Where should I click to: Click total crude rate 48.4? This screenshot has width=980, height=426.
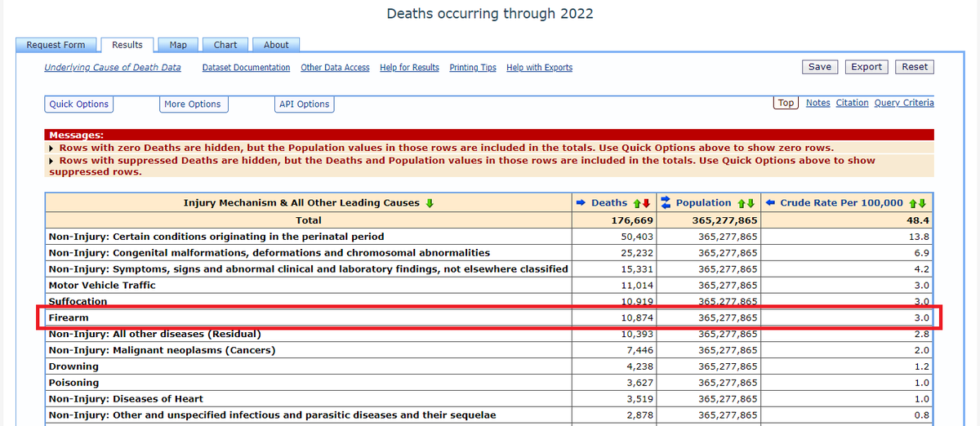tap(919, 220)
